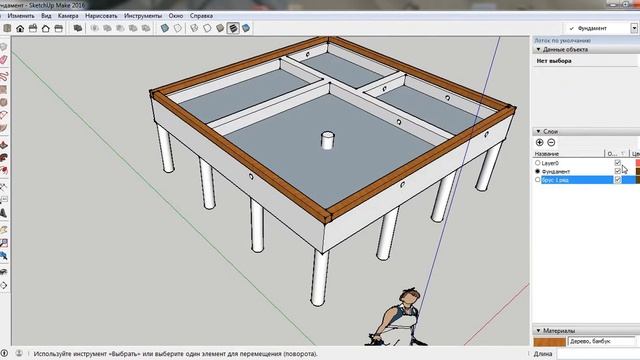The height and width of the screenshot is (360, 640).
Task: Select Monochrome face style
Action: pos(246,28)
